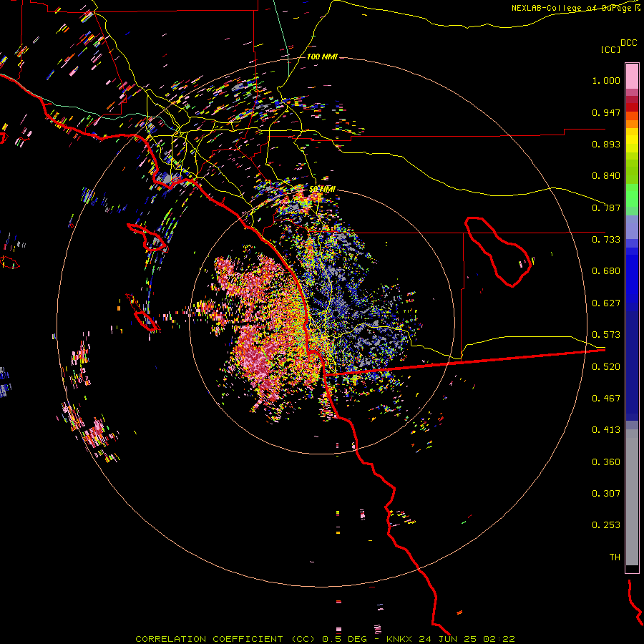644x644 pixels.
Task: Click the 02:22 timestamp
Action: point(499,639)
